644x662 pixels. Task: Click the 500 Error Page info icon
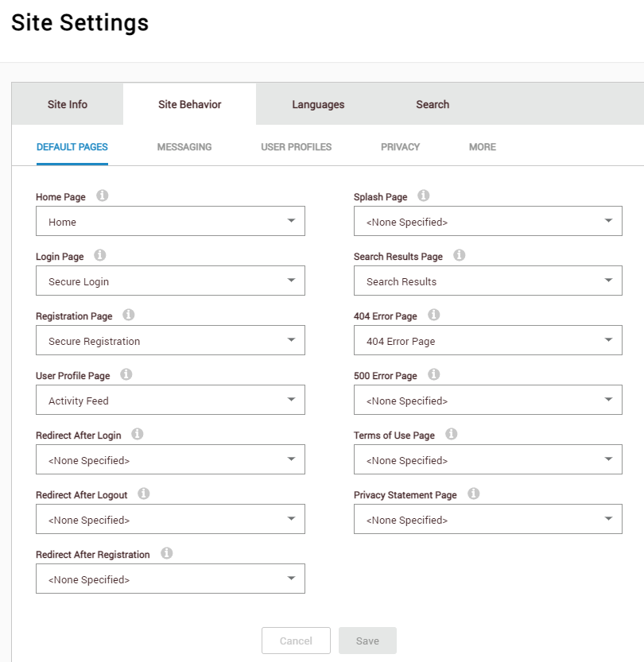coord(434,375)
